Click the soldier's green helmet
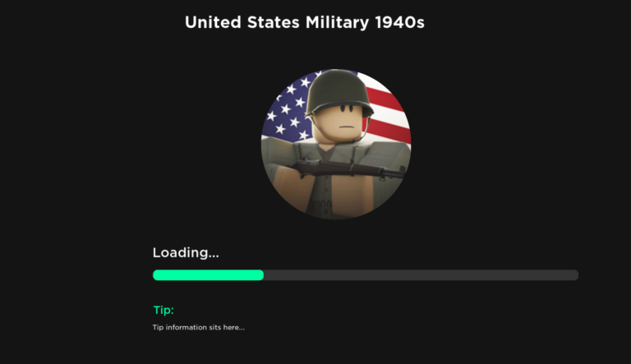The image size is (631, 364). [339, 92]
